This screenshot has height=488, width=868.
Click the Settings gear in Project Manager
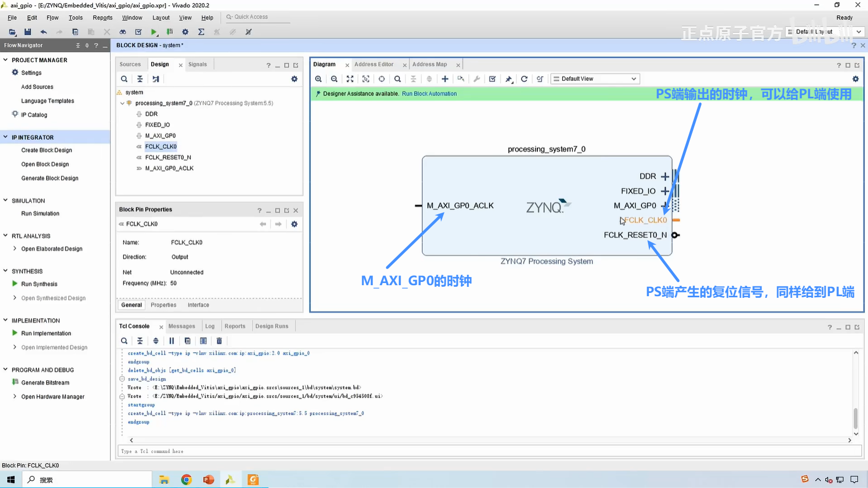(15, 73)
